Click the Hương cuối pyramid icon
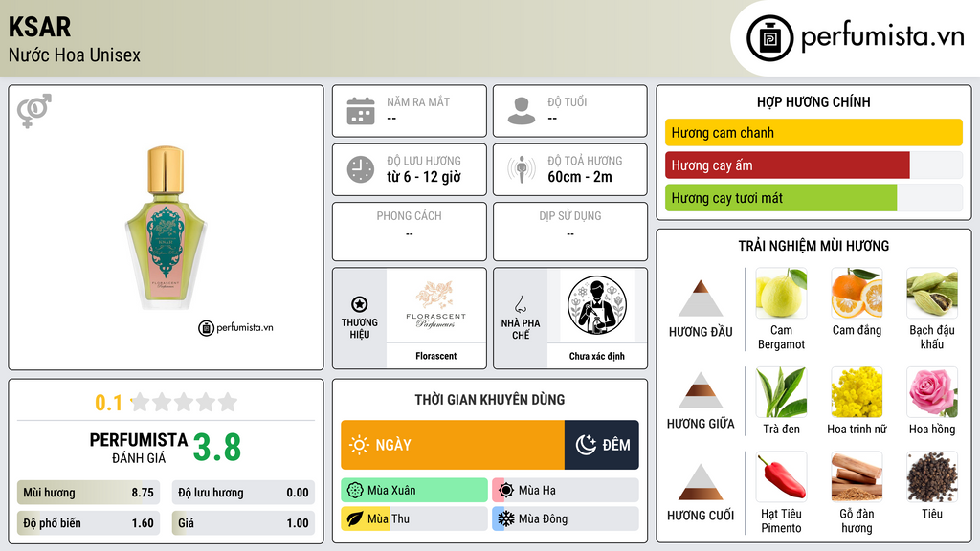The image size is (980, 551). click(701, 482)
